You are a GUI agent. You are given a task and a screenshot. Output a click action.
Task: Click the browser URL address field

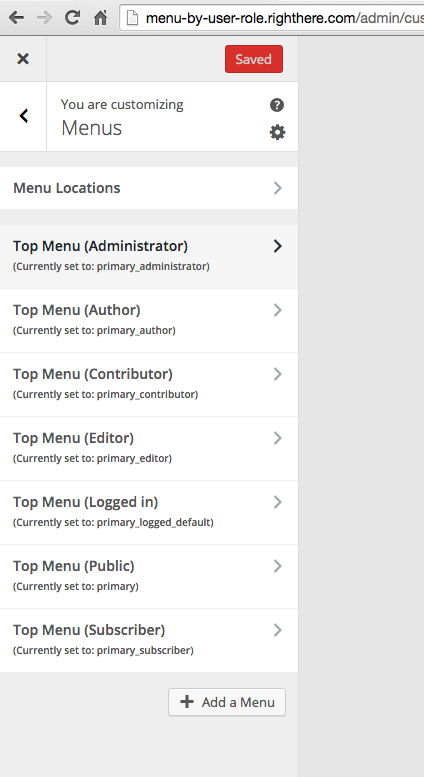click(x=272, y=18)
